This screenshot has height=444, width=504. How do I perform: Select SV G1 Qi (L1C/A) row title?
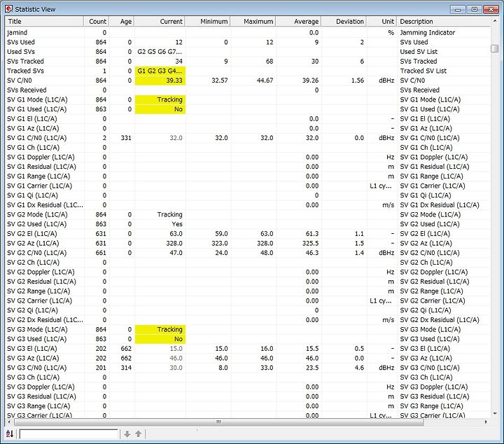click(32, 195)
